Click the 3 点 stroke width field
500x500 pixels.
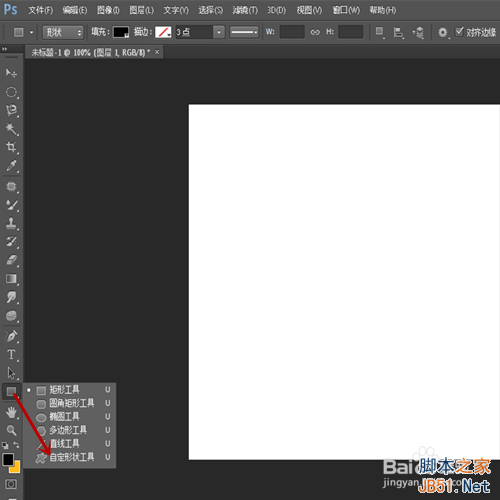click(x=194, y=32)
